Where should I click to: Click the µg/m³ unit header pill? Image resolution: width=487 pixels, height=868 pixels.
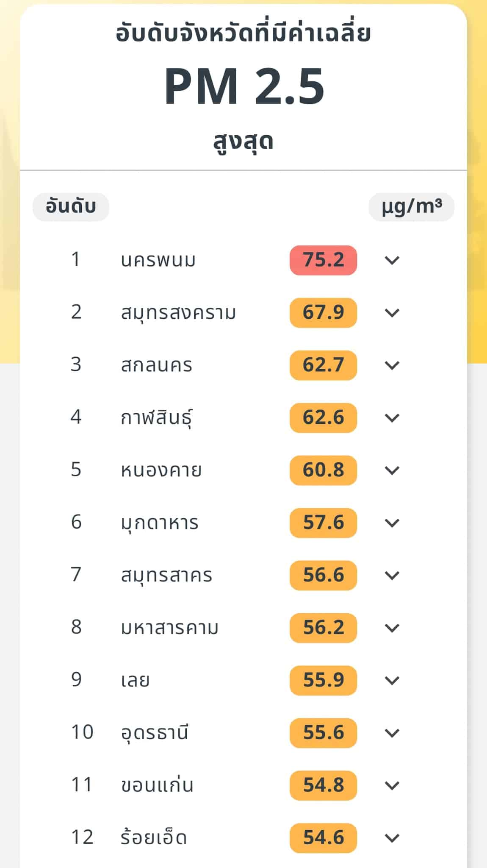[x=411, y=207]
